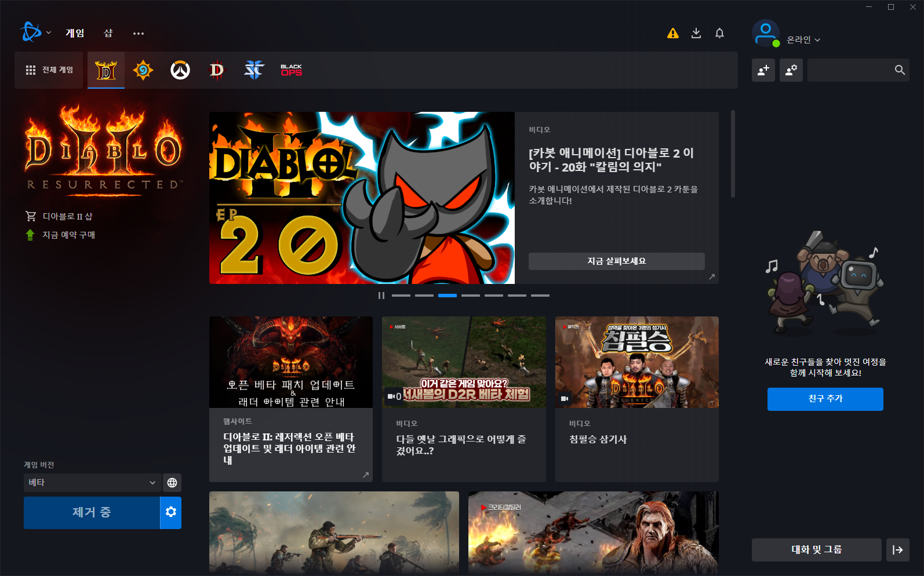Collapse the friends panel arrow icon
The height and width of the screenshot is (576, 924).
[x=898, y=550]
